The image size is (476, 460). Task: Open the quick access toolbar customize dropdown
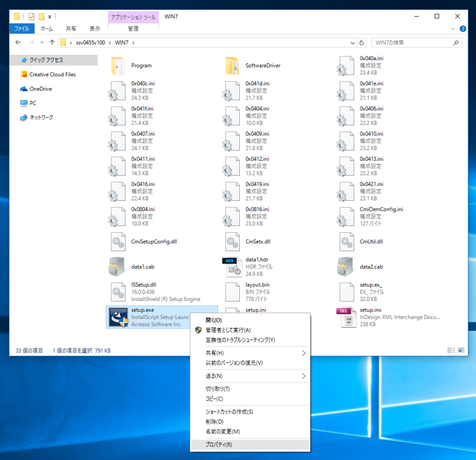click(49, 17)
